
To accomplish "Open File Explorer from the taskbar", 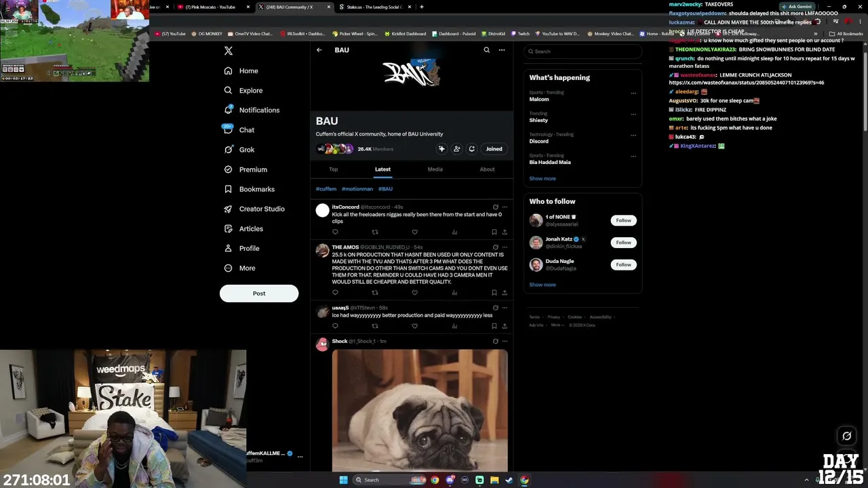I will [x=494, y=480].
